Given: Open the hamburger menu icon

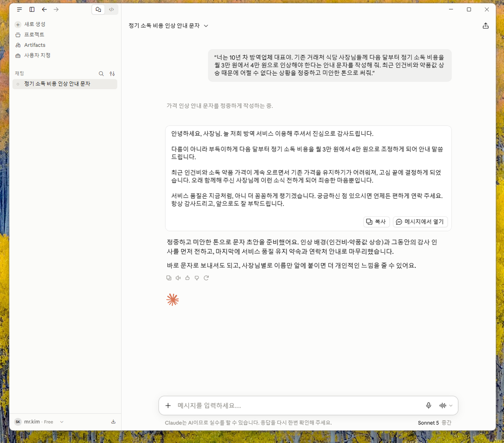Looking at the screenshot, I should (x=19, y=10).
